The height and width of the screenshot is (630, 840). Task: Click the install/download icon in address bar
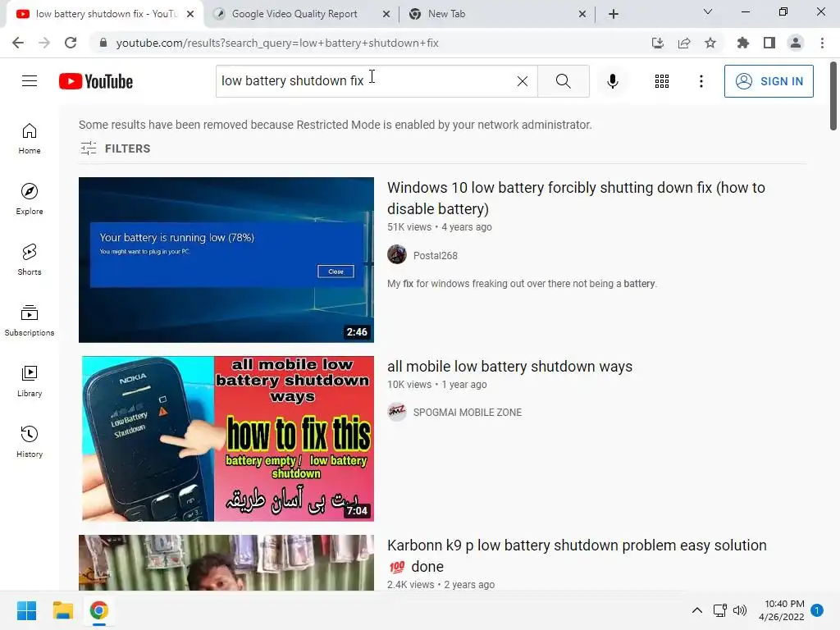(657, 43)
